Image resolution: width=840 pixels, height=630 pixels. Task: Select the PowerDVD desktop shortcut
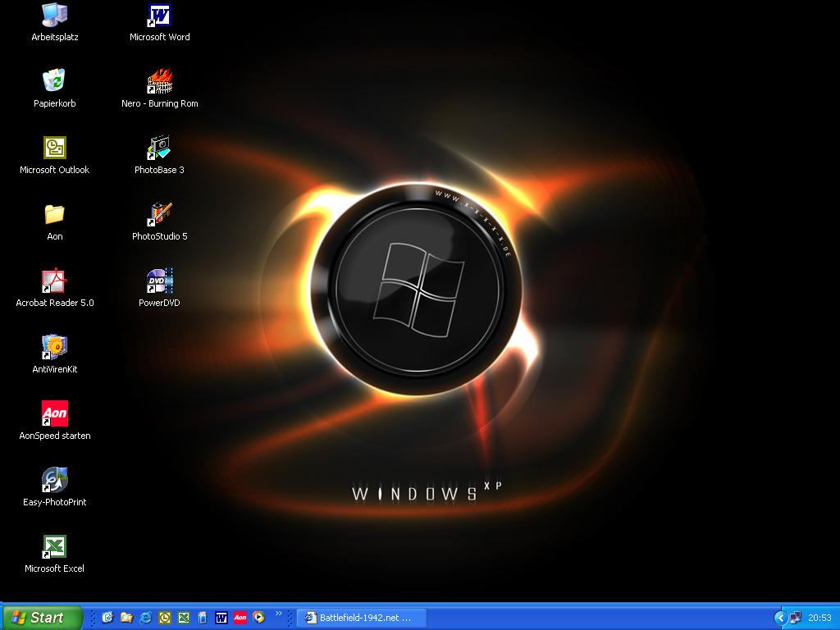click(160, 288)
